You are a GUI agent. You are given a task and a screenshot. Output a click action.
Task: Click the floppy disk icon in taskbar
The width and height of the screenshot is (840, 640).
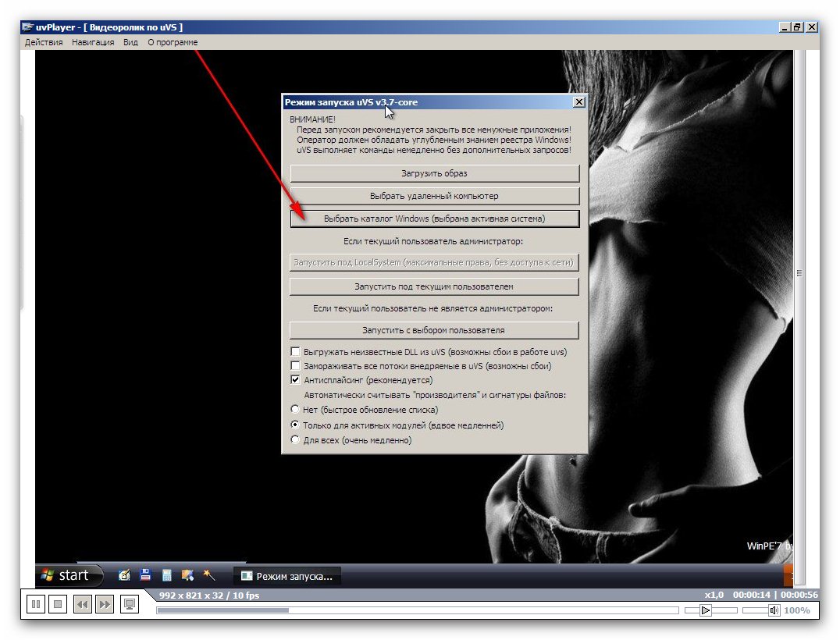point(145,575)
